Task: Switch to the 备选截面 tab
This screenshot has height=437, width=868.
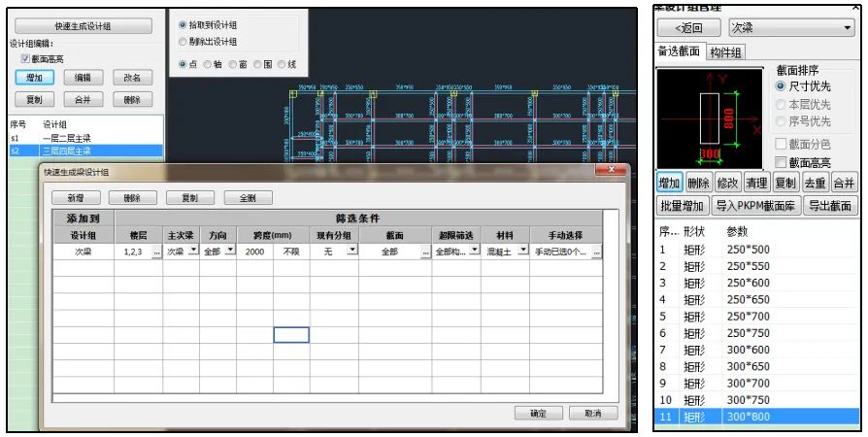Action: (680, 51)
